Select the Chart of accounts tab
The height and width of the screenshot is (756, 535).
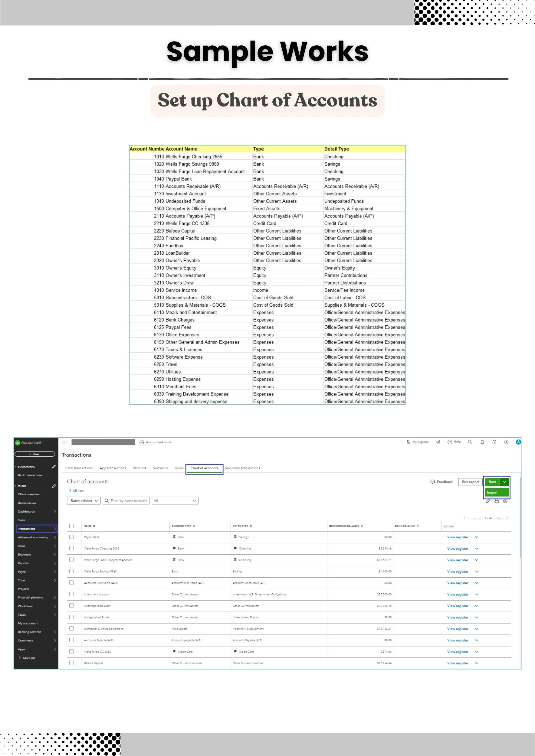tap(204, 468)
